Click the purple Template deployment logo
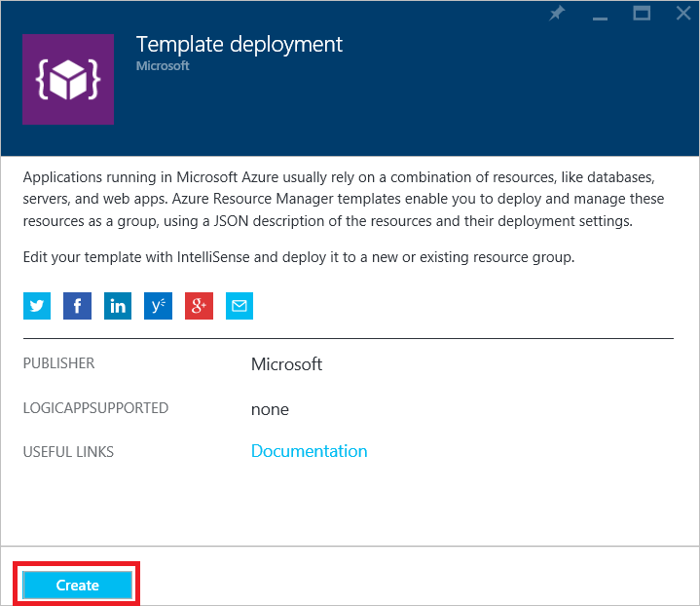The height and width of the screenshot is (606, 700). [x=68, y=79]
